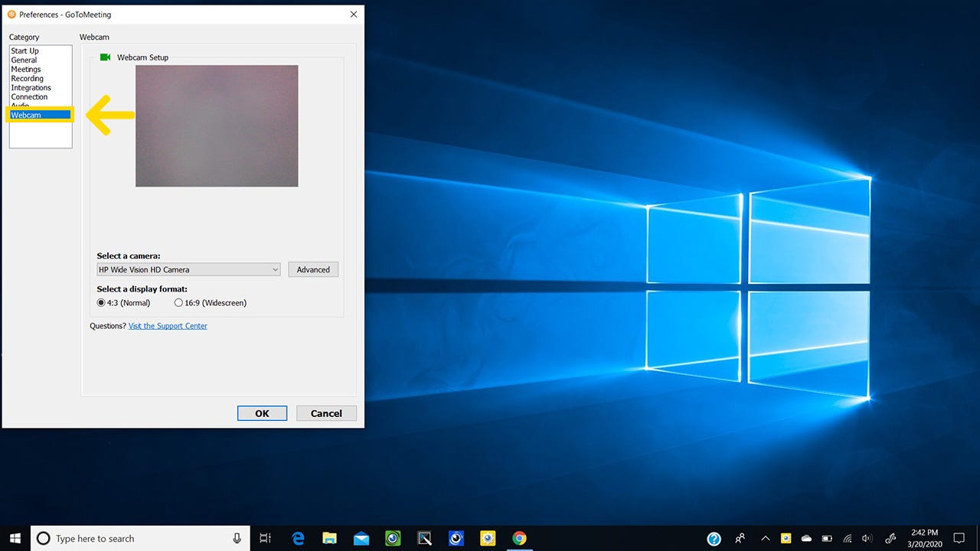Open File Explorer from the taskbar
This screenshot has height=551, width=980.
(x=330, y=539)
